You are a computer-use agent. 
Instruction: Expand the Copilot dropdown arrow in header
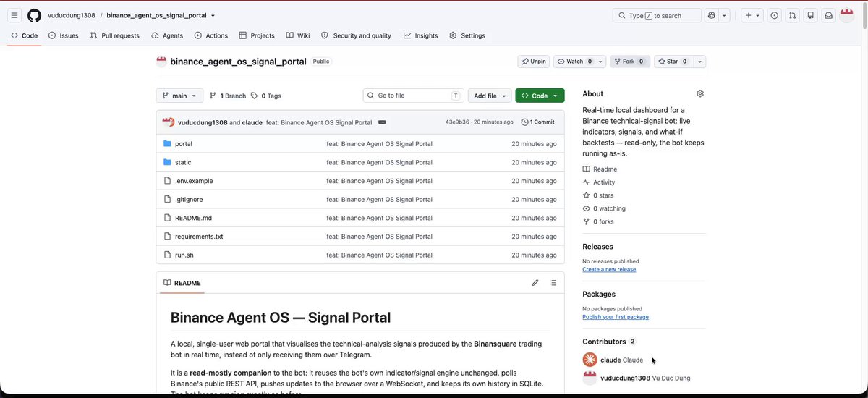tap(725, 15)
